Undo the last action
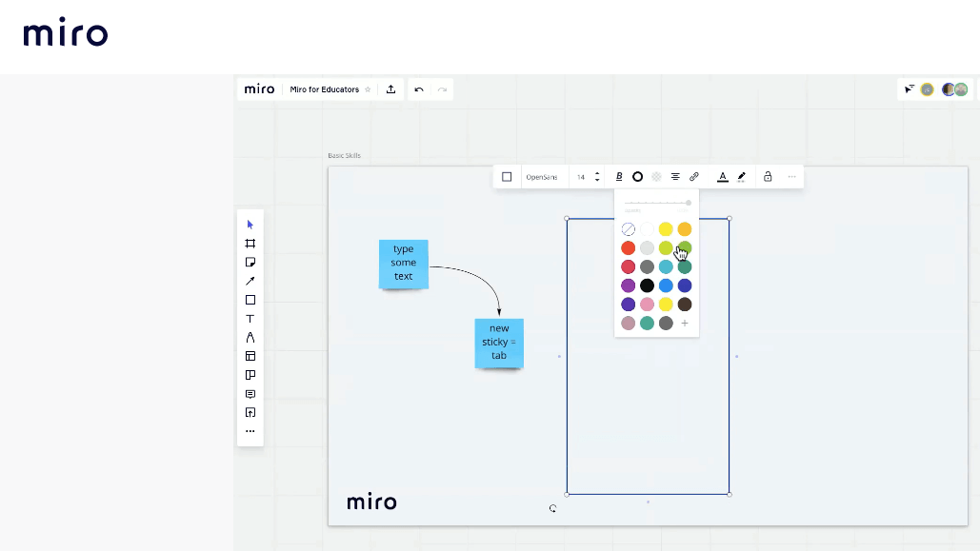980x551 pixels. pos(419,89)
